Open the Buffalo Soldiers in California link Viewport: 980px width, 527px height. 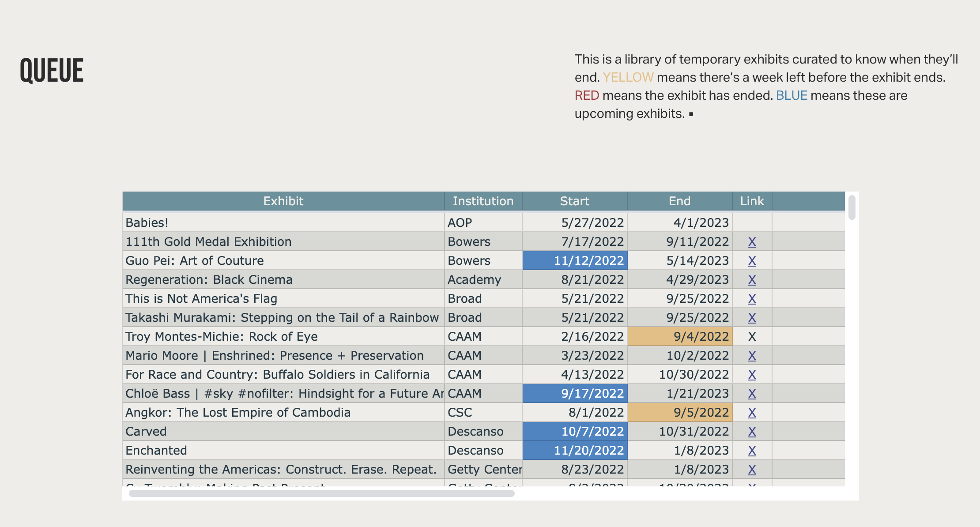pos(752,375)
